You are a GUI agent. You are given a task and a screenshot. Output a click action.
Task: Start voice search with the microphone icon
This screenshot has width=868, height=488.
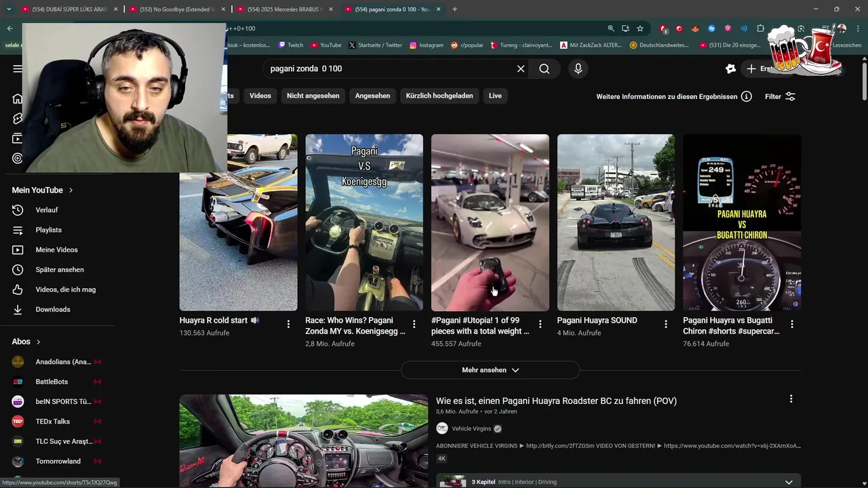click(x=578, y=68)
